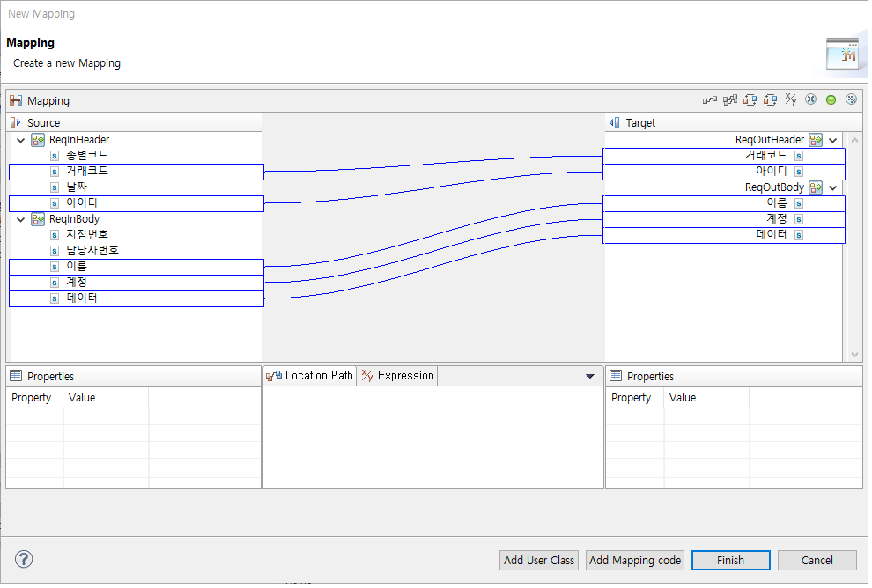Open help via the question mark icon
This screenshot has height=588, width=872.
[24, 559]
